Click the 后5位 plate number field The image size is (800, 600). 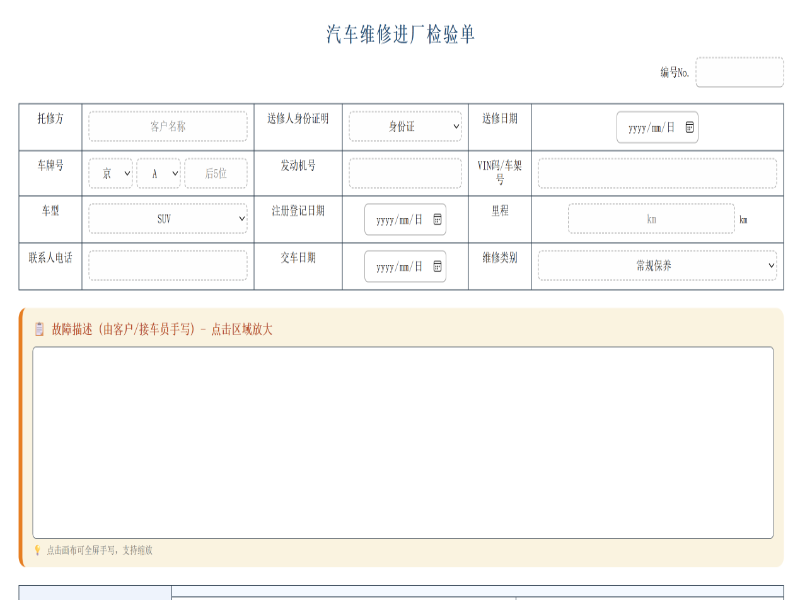(x=216, y=173)
